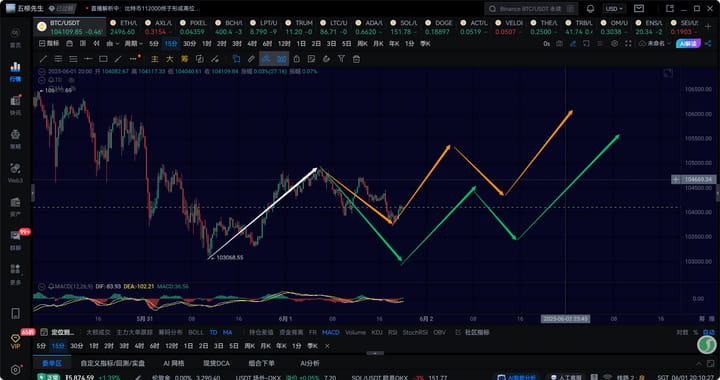
Task: Click the AI解读 button
Action: point(688,44)
